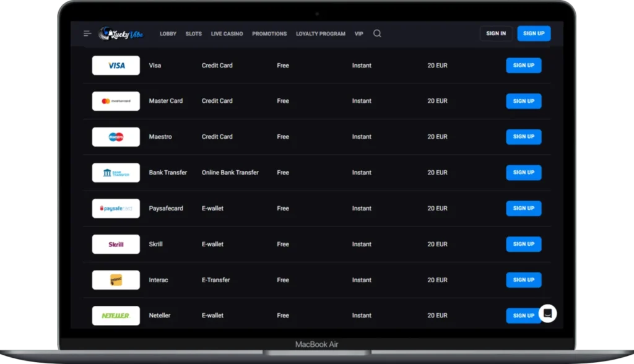Screen dimensions: 634x364
Task: Sign up in the Paysafecard row
Action: pos(524,208)
